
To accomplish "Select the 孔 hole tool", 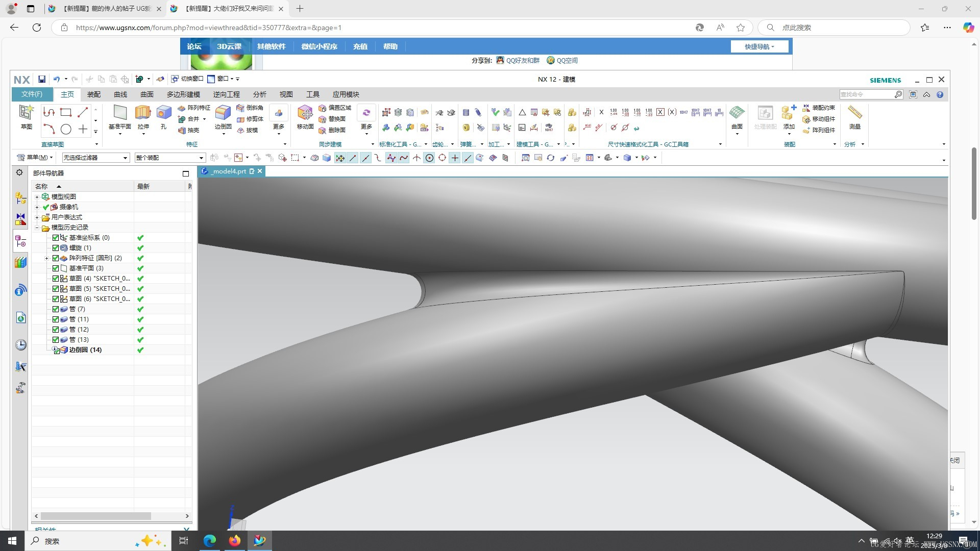I will (163, 117).
